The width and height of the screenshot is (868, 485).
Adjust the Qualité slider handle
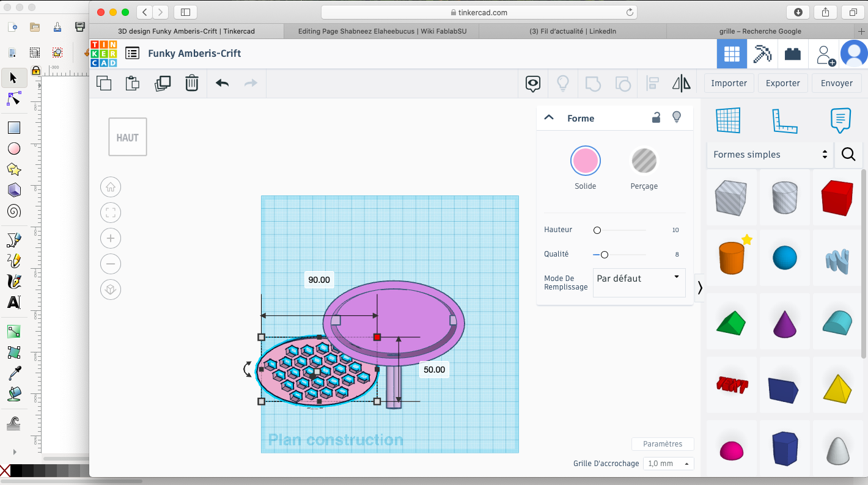[605, 255]
